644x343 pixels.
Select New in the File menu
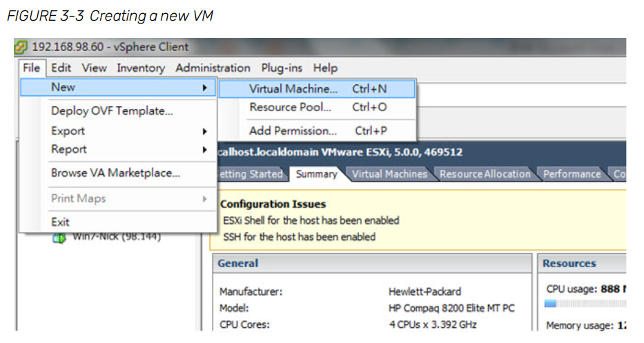[118, 88]
